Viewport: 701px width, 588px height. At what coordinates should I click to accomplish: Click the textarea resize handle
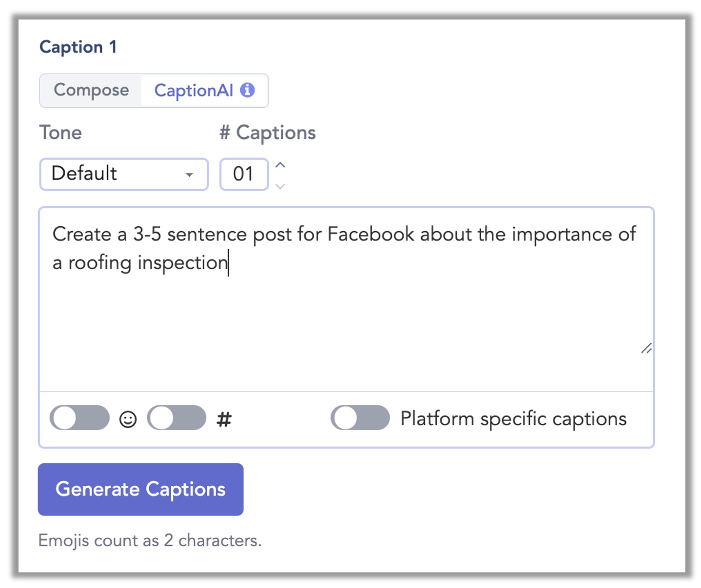pyautogui.click(x=646, y=348)
